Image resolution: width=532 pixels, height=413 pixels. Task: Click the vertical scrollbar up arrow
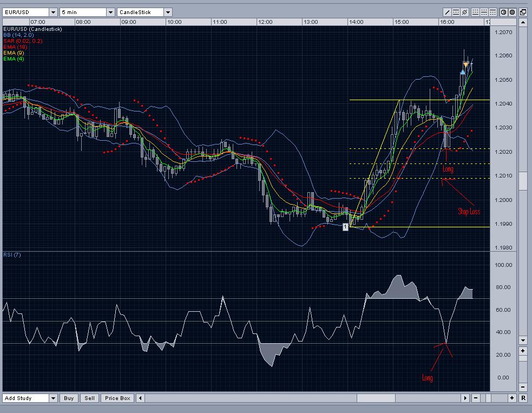click(x=523, y=23)
